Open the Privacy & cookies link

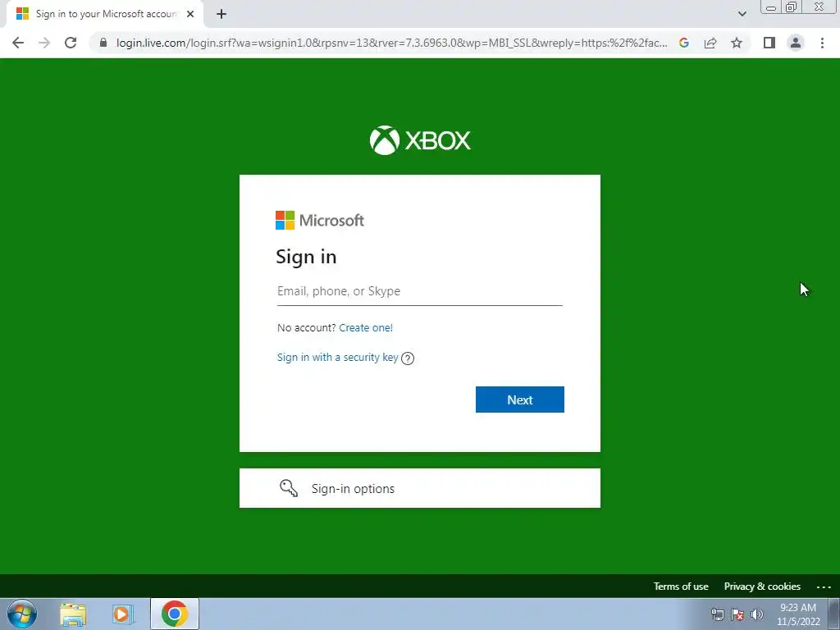762,587
